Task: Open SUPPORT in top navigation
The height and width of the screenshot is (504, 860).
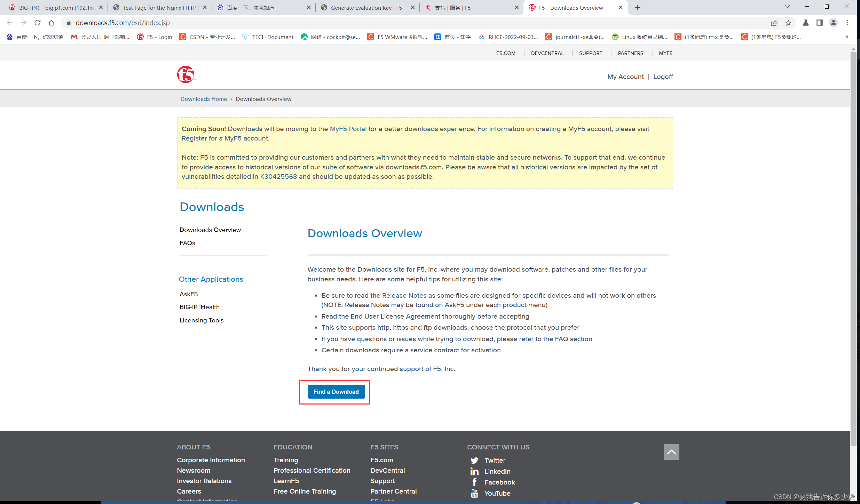Action: click(x=590, y=53)
